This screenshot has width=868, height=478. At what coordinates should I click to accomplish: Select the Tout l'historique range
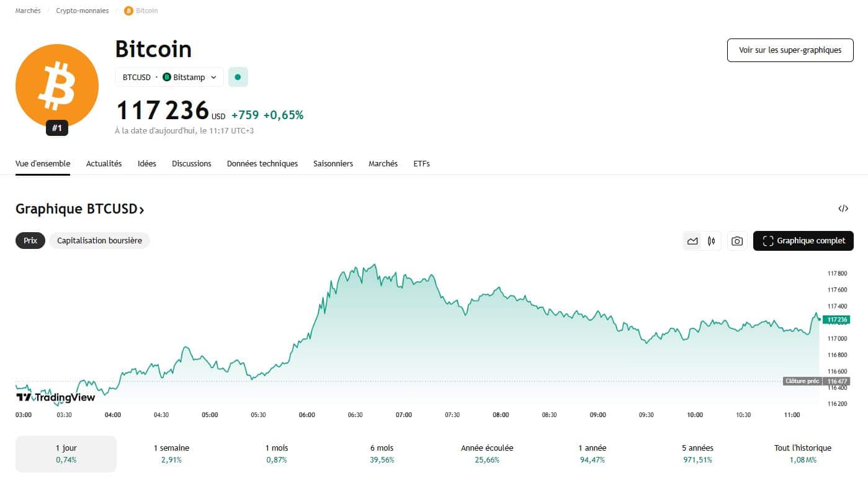click(x=802, y=454)
